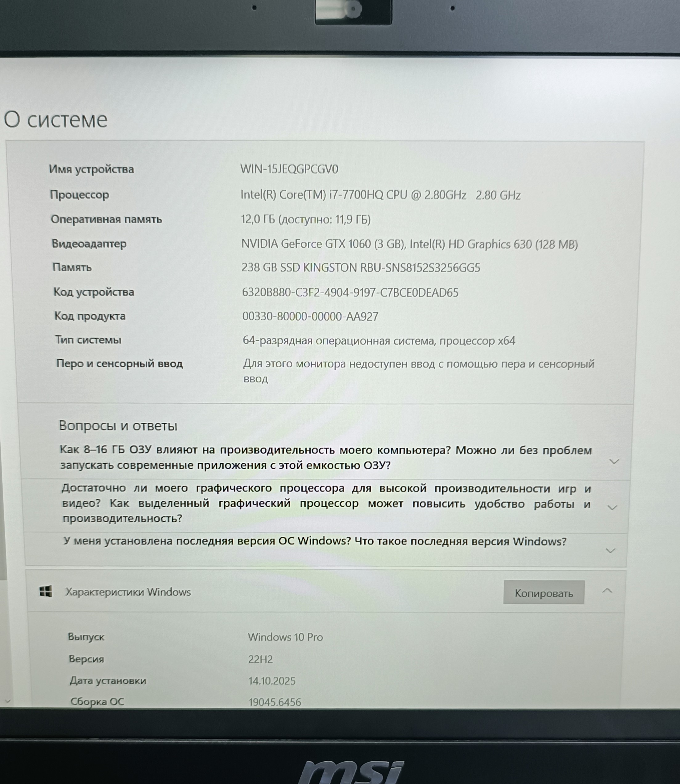Click the Память storage label
The image size is (680, 784).
click(x=72, y=267)
